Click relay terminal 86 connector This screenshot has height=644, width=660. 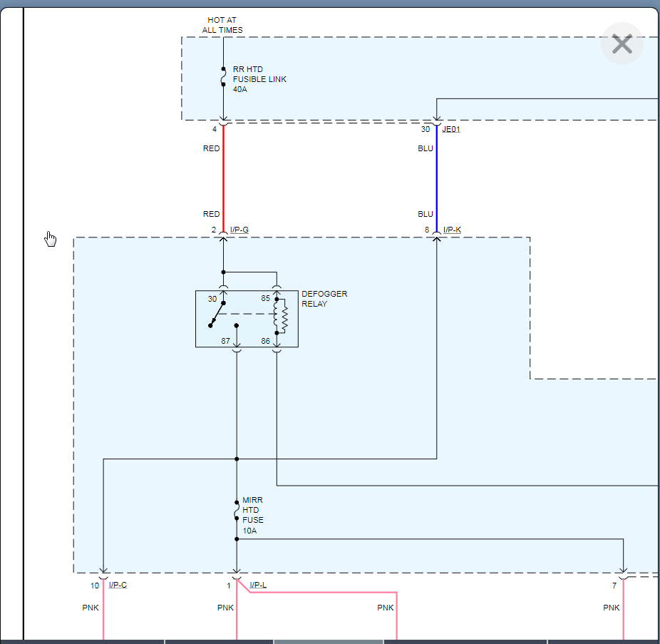(x=277, y=349)
